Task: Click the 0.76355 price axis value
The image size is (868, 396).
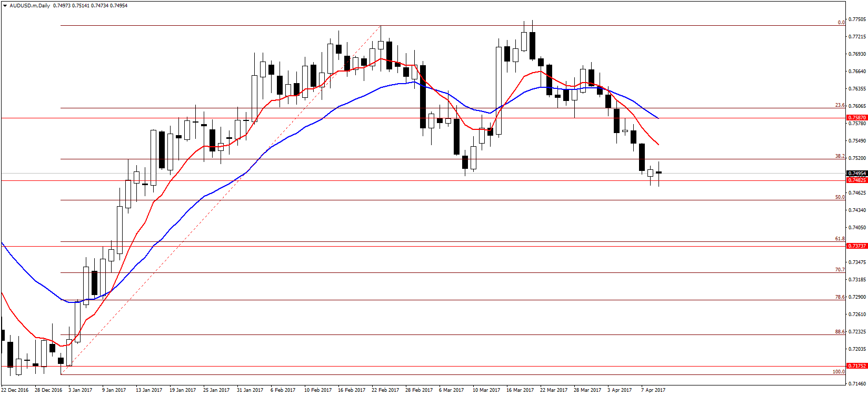Action: [857, 89]
